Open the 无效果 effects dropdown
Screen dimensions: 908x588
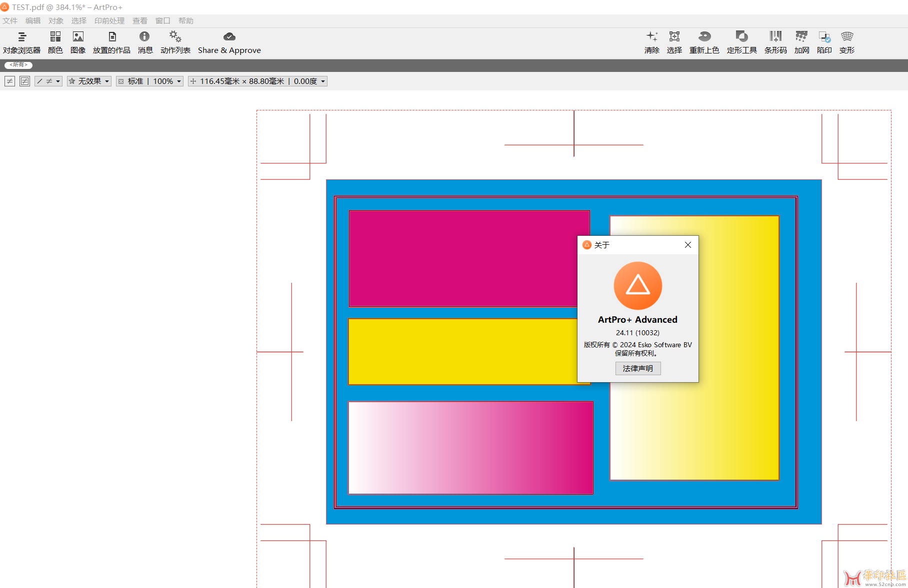(89, 81)
